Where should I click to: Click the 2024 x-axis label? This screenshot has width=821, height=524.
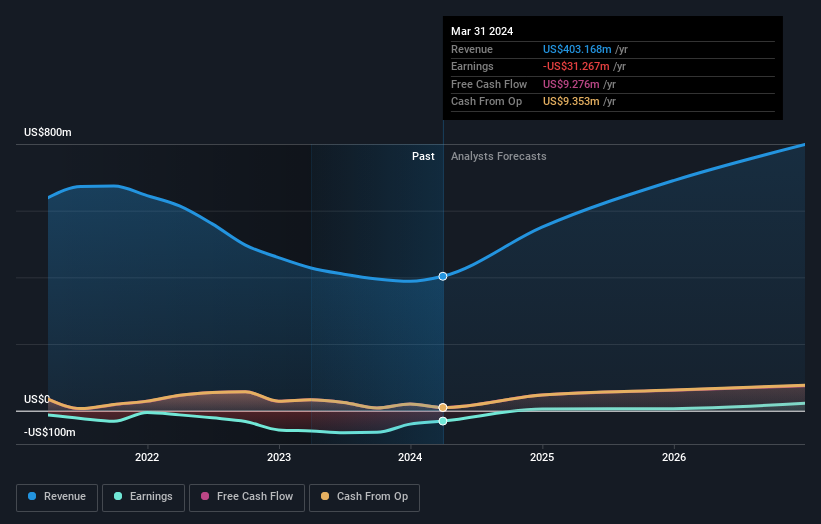410,458
